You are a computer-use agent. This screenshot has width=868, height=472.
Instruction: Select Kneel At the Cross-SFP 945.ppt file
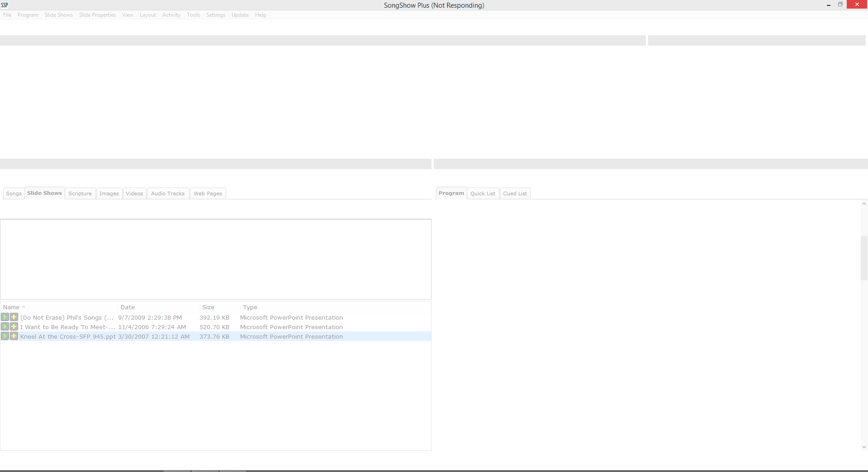[x=68, y=337]
